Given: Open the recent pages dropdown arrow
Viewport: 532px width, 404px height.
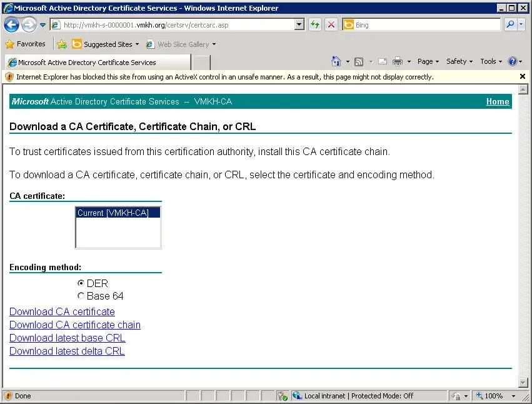Looking at the screenshot, I should coord(43,25).
